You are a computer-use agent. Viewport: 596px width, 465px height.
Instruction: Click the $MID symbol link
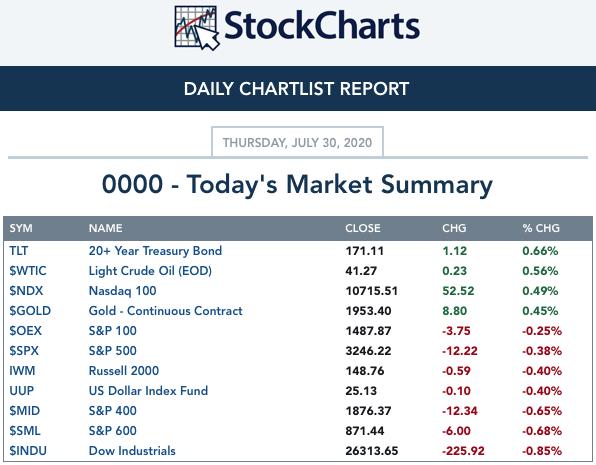click(25, 411)
